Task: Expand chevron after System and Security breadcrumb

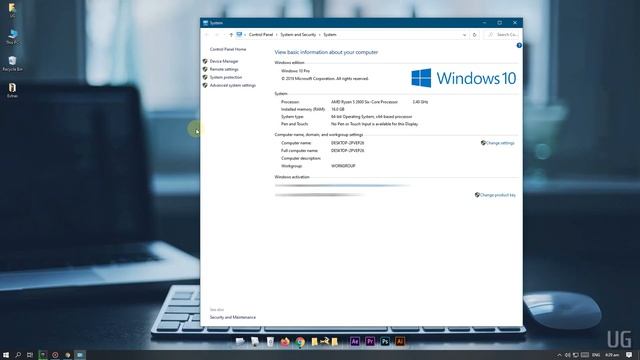Action: pos(320,35)
